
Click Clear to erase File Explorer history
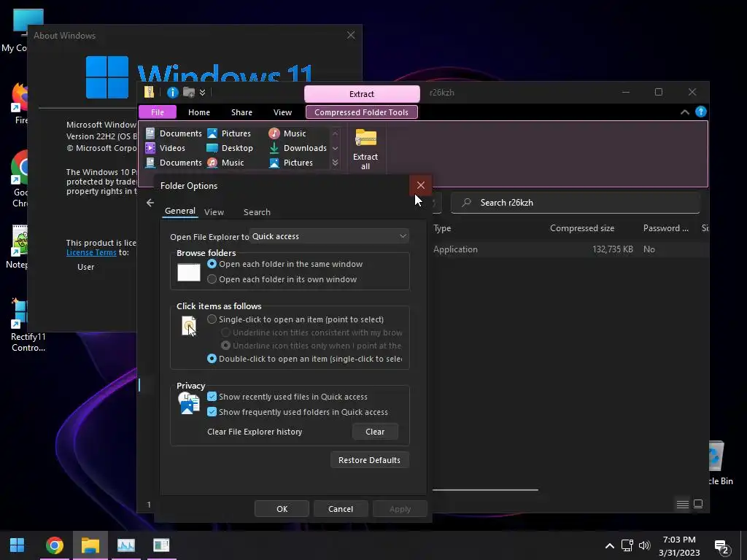pyautogui.click(x=375, y=432)
